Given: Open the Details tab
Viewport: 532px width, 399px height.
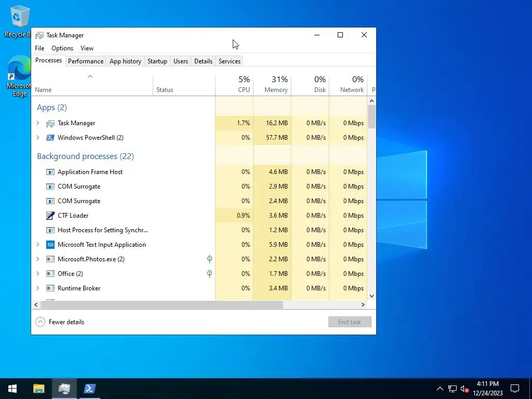Looking at the screenshot, I should (203, 61).
